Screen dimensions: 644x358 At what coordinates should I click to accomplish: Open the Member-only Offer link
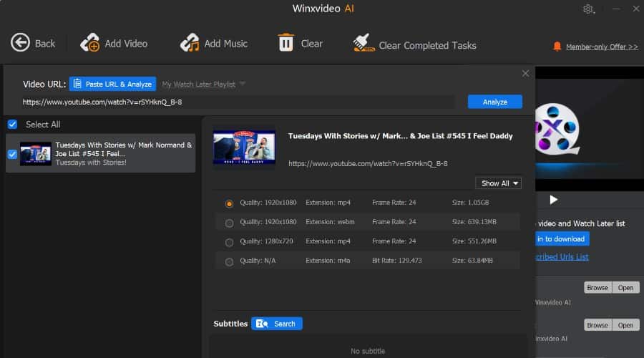602,47
